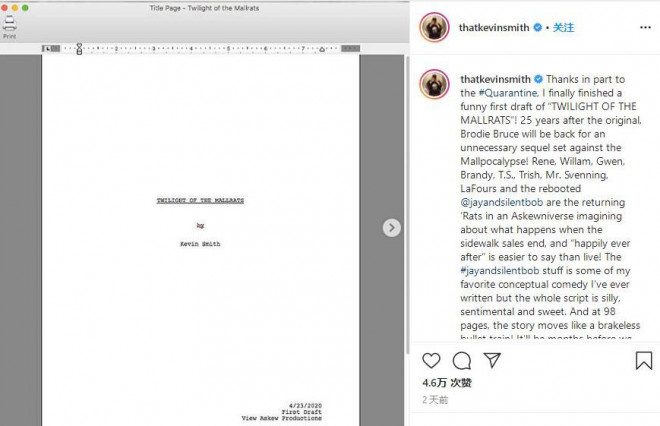Screen dimensions: 660x426
Task: Open the #Quarantine hashtag
Action: point(508,93)
